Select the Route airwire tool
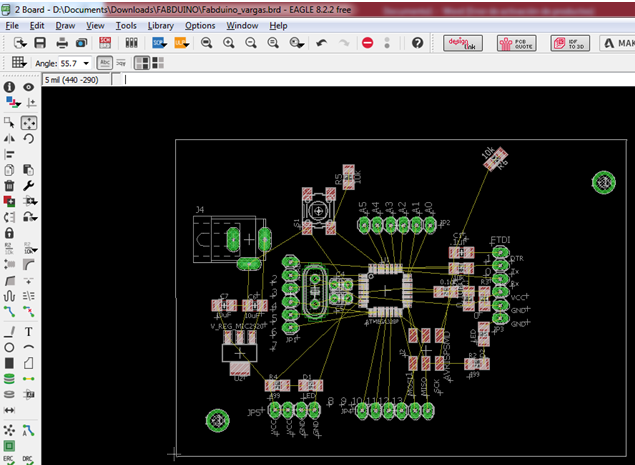 tap(9, 311)
